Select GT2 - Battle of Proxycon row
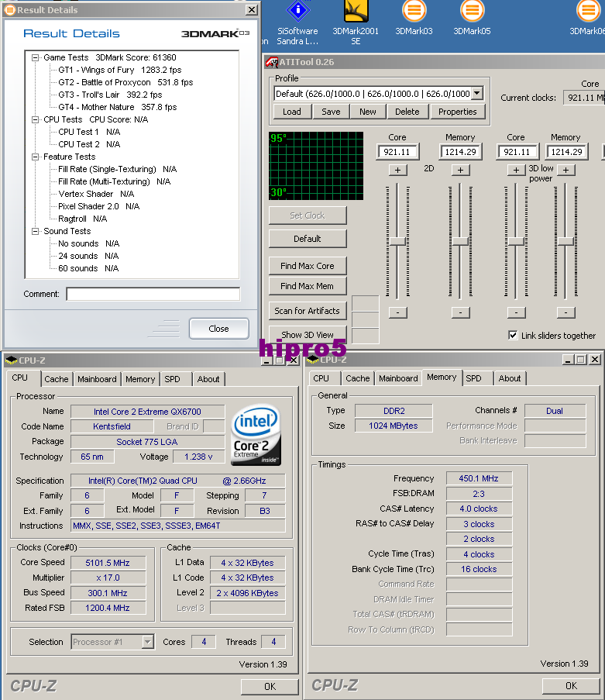 click(x=125, y=83)
